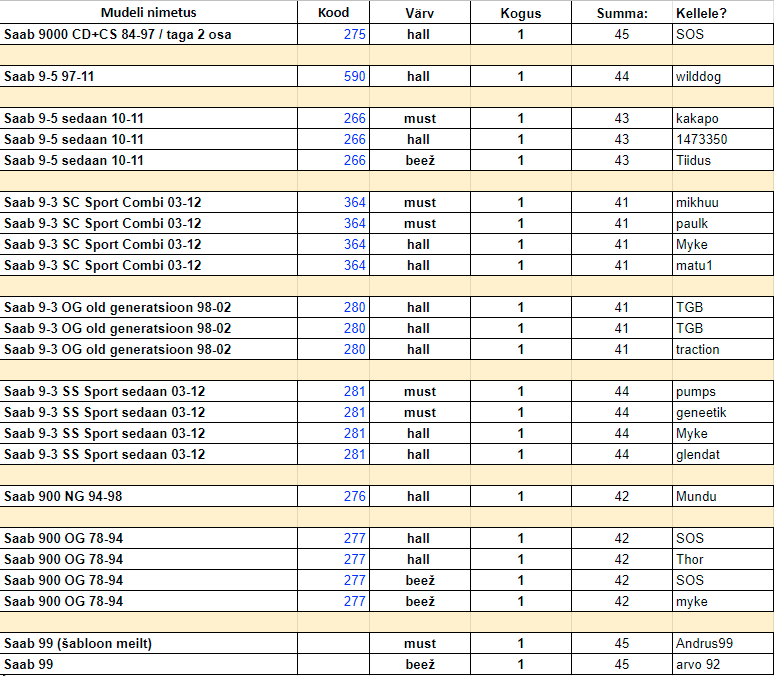774x676 pixels.
Task: Click the 'Kellele?' column header
Action: pyautogui.click(x=723, y=13)
